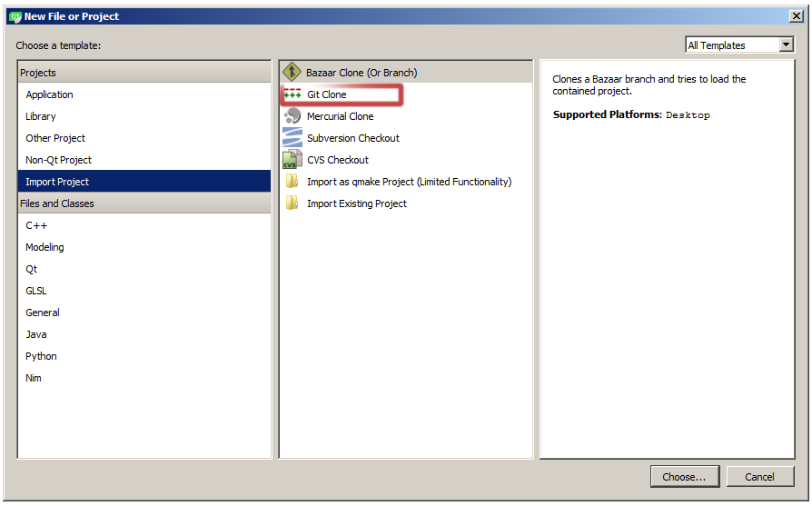812x506 pixels.
Task: Select the Application project category
Action: (144, 94)
